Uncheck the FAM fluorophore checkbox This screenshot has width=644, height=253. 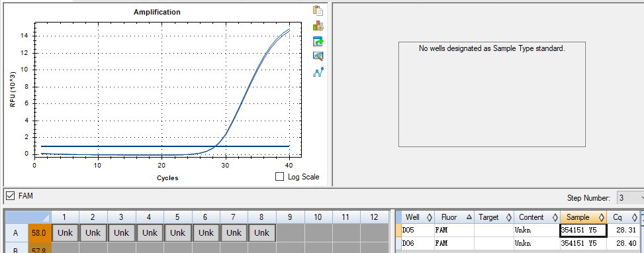[11, 196]
